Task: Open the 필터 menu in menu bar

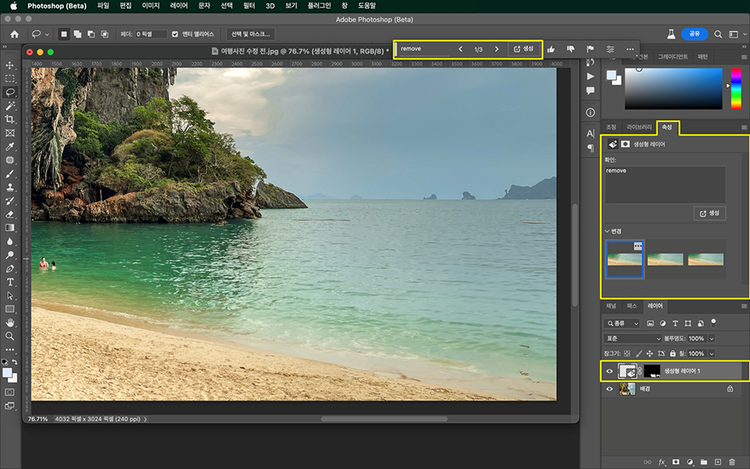Action: tap(249, 6)
